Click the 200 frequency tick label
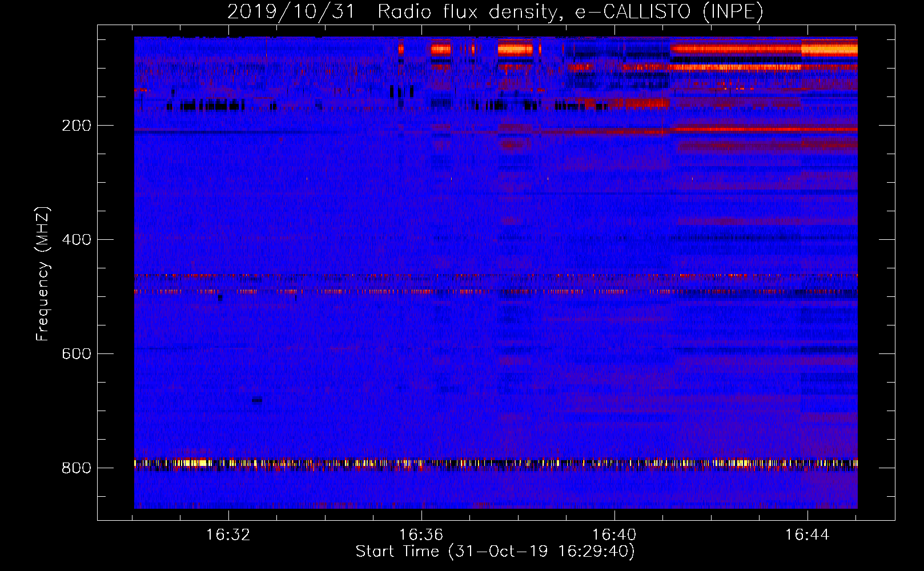The width and height of the screenshot is (924, 571). (77, 126)
